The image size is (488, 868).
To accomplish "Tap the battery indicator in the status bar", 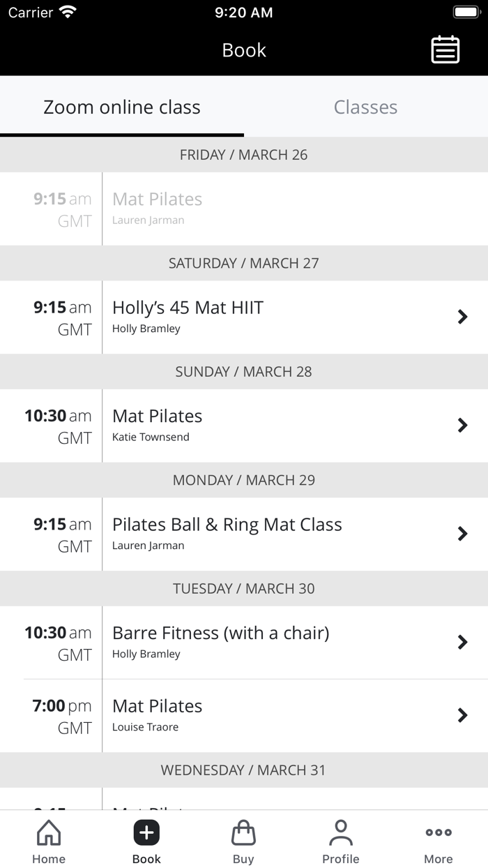I will [x=466, y=11].
